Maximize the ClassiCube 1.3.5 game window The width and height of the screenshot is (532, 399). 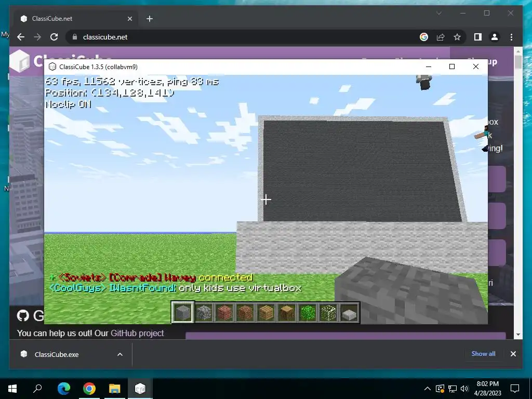click(x=452, y=66)
